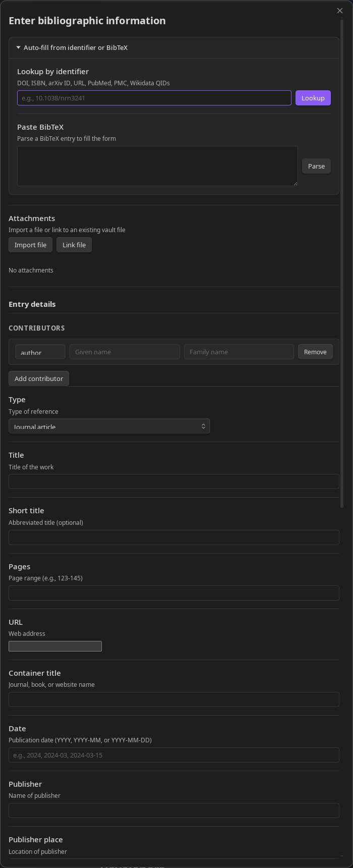
Task: Click the Lookup button for identifier search
Action: click(x=313, y=98)
